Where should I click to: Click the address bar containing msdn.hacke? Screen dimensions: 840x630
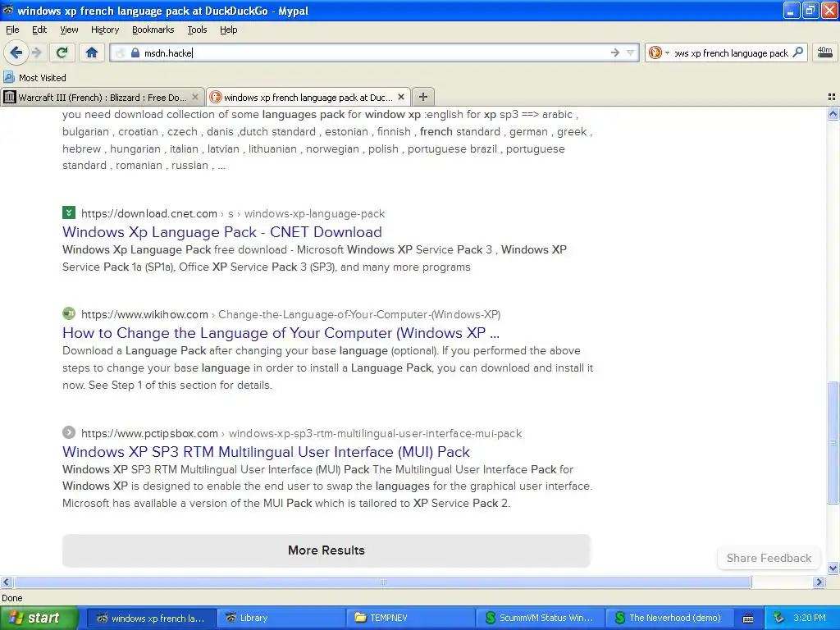point(374,52)
